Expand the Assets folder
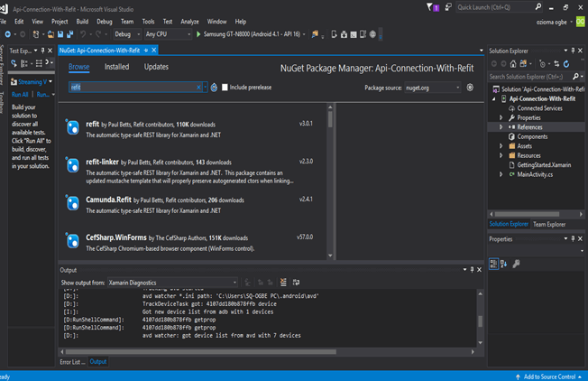Screen dimensions: 588x381 coord(501,146)
